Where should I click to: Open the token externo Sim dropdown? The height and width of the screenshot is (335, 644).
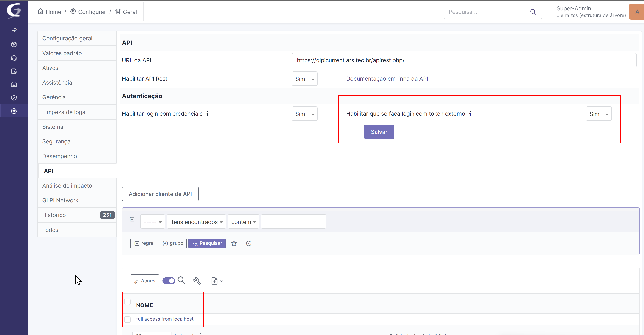point(598,114)
